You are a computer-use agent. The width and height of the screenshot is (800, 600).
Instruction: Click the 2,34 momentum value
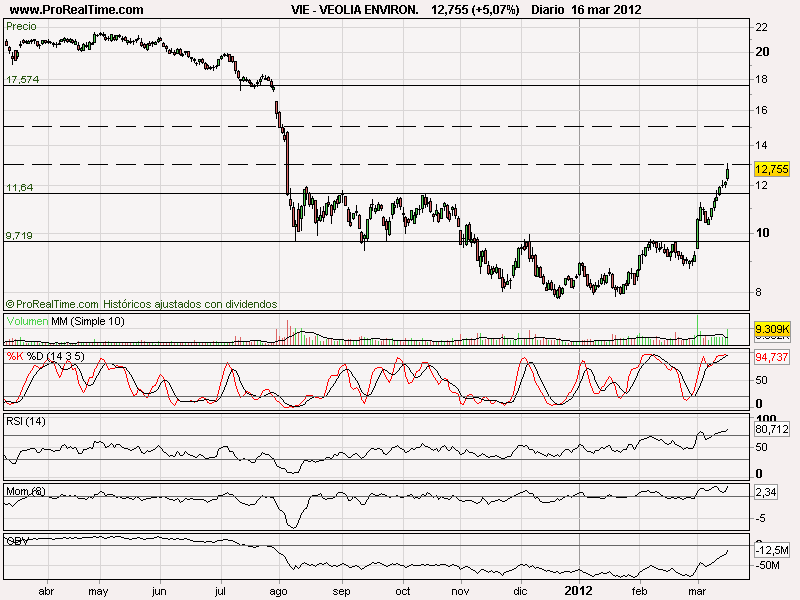click(765, 492)
